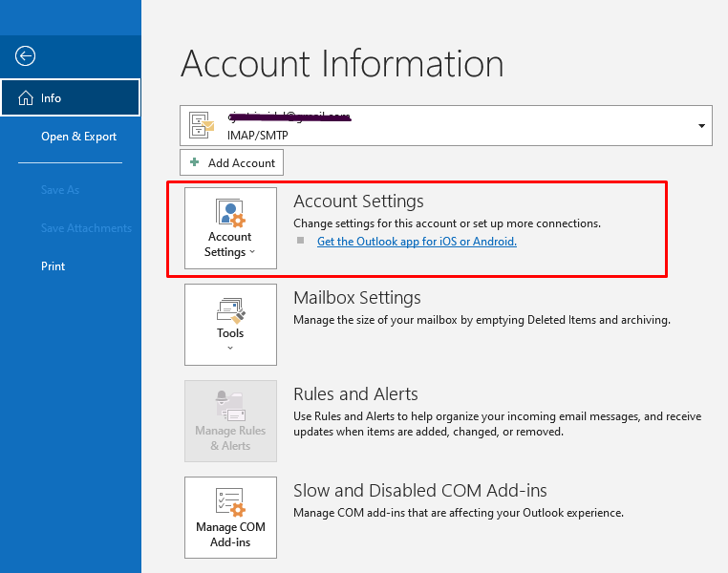The width and height of the screenshot is (728, 573).
Task: Click the Tools mailbox cleanup icon
Action: click(231, 310)
